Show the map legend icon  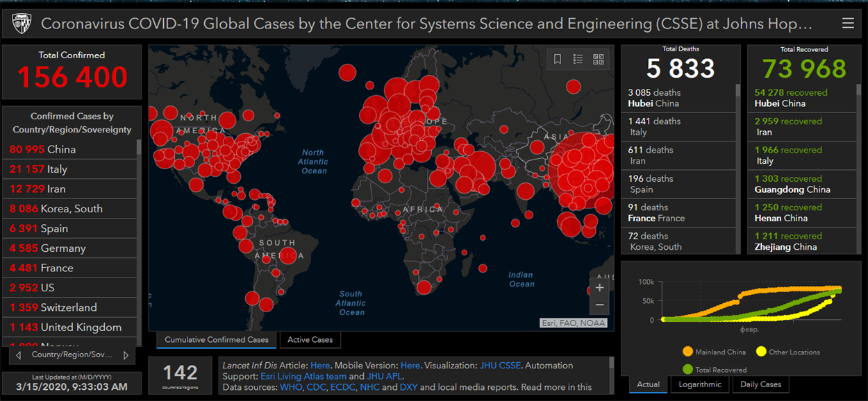[578, 60]
